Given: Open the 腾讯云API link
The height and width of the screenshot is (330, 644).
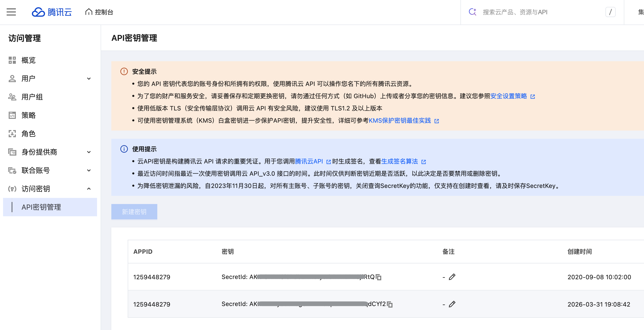Looking at the screenshot, I should 309,161.
